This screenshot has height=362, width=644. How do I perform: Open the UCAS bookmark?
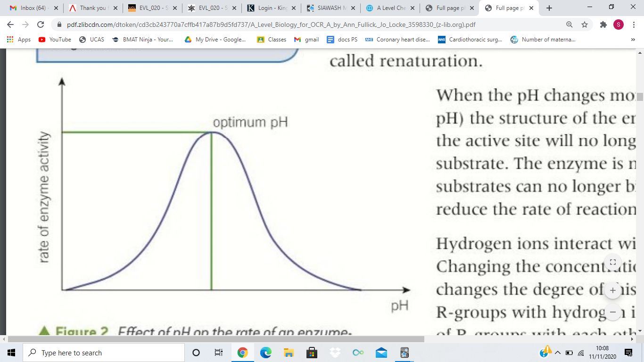click(91, 40)
